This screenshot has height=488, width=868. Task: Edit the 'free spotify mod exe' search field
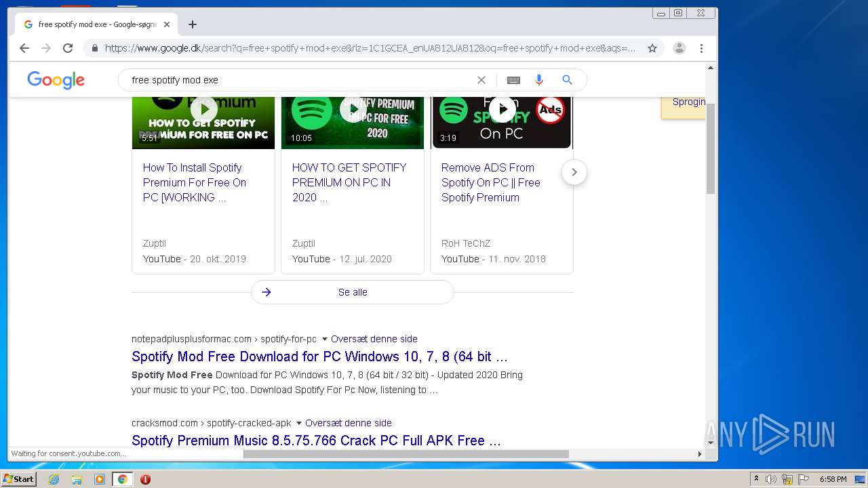(x=298, y=80)
